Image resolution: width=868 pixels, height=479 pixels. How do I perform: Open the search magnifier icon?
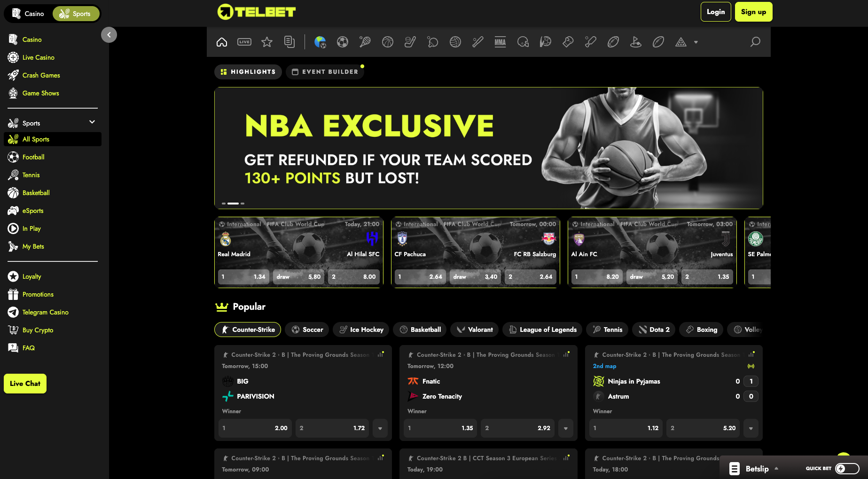pyautogui.click(x=755, y=42)
